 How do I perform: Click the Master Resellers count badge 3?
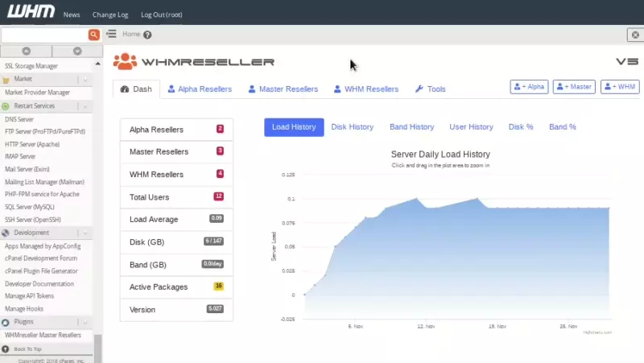(220, 151)
